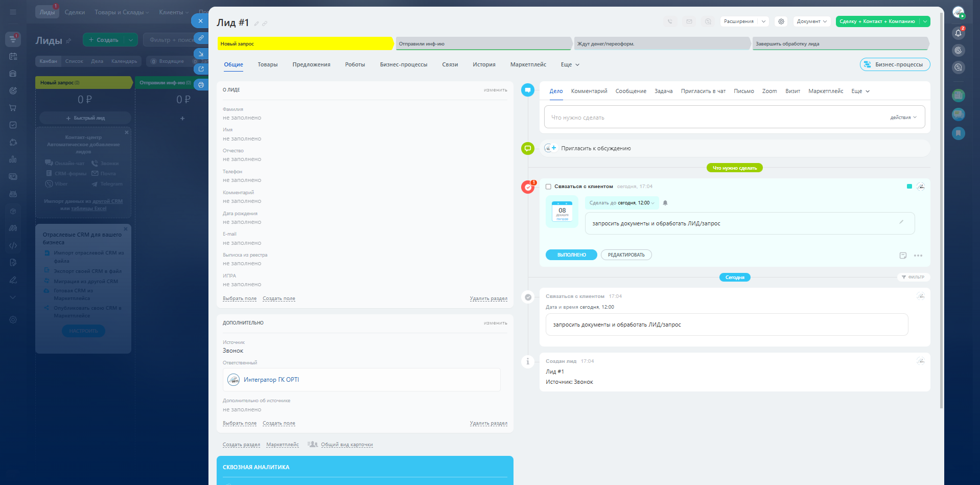Screen dimensions: 980x485
Task: Click the print icon on the side panel
Action: pos(201,85)
